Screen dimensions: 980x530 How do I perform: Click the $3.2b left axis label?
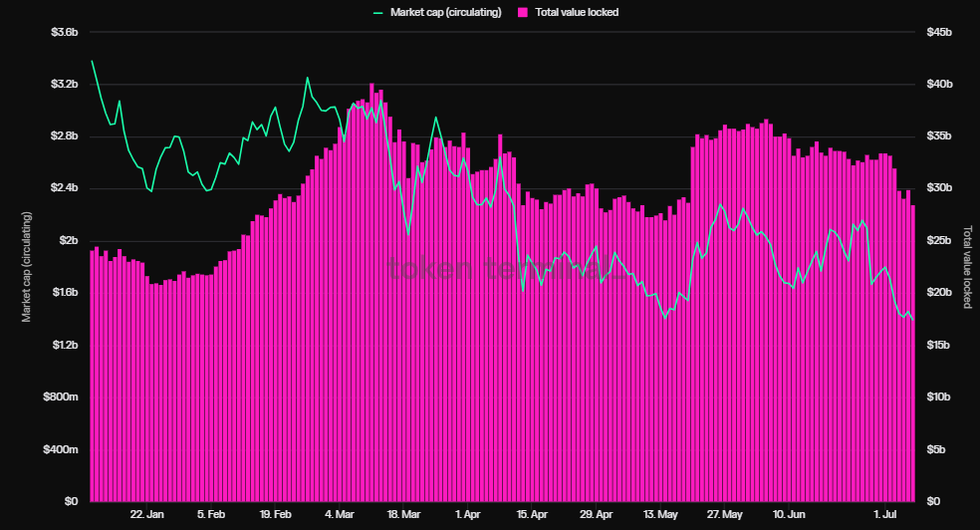[x=65, y=84]
